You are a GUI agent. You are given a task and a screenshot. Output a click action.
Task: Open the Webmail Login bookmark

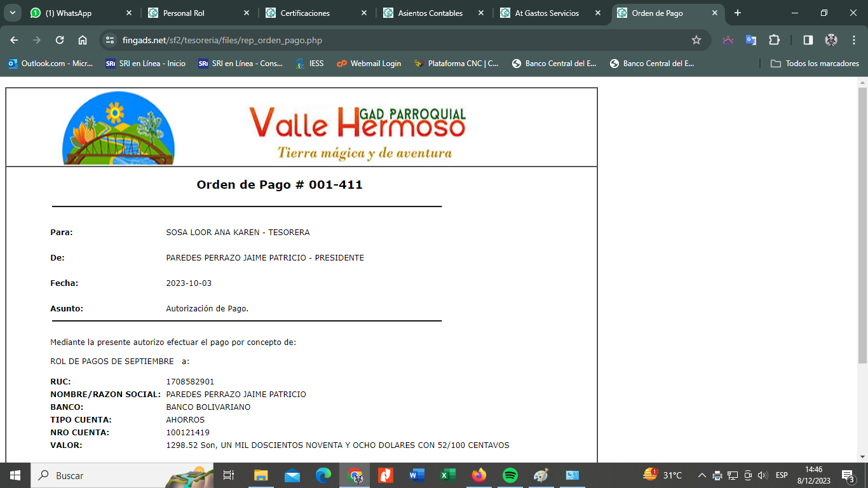point(369,64)
